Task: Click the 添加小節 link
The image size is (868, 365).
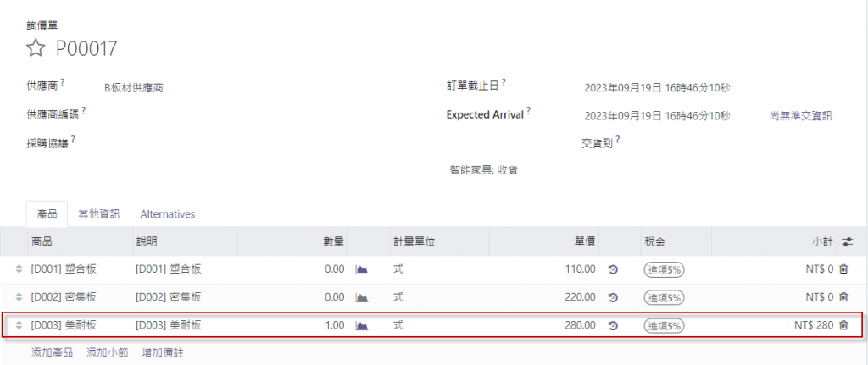Action: (108, 351)
